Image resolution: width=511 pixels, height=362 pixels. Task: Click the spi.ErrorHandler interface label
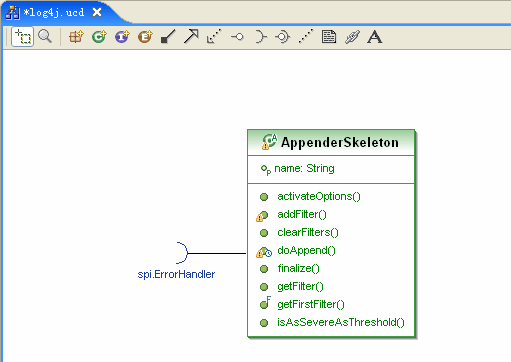point(176,274)
